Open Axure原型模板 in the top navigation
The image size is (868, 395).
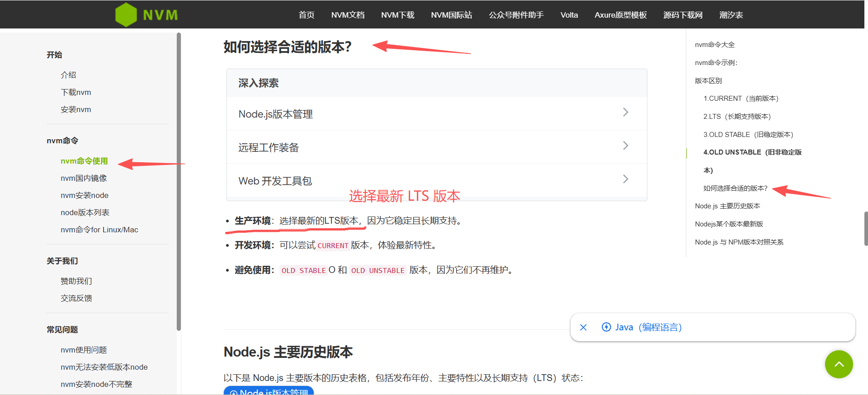point(620,15)
